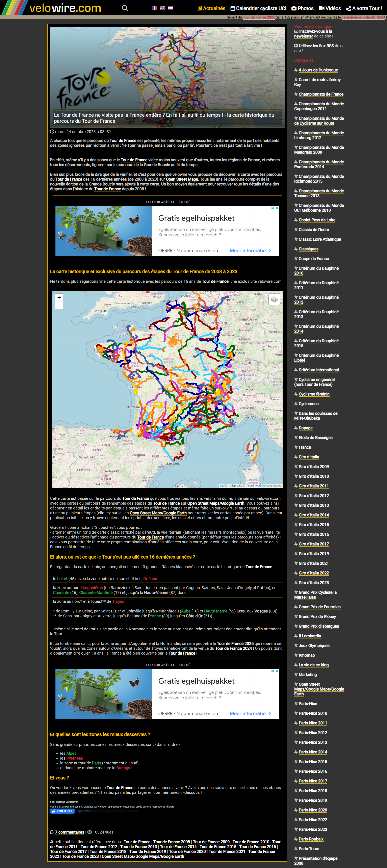The width and height of the screenshot is (387, 868).
Task: Open the Cyclocross category
Action: [308, 404]
